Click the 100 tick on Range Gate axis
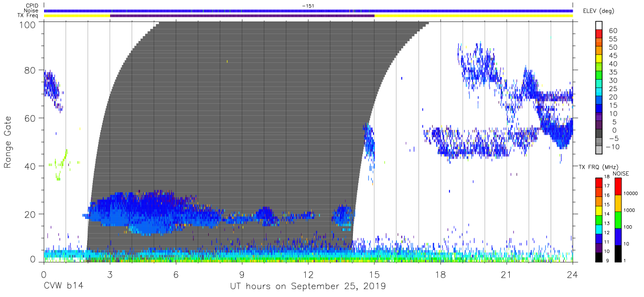 [28, 25]
